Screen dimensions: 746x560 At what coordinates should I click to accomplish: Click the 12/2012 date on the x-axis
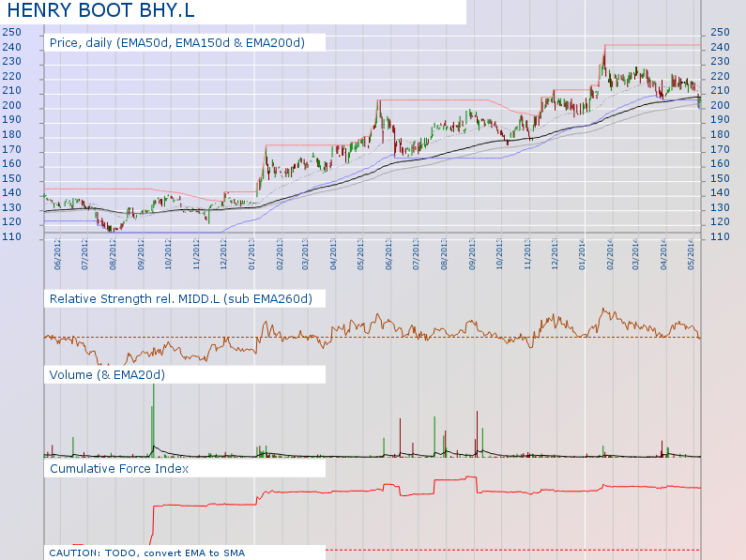[x=224, y=254]
